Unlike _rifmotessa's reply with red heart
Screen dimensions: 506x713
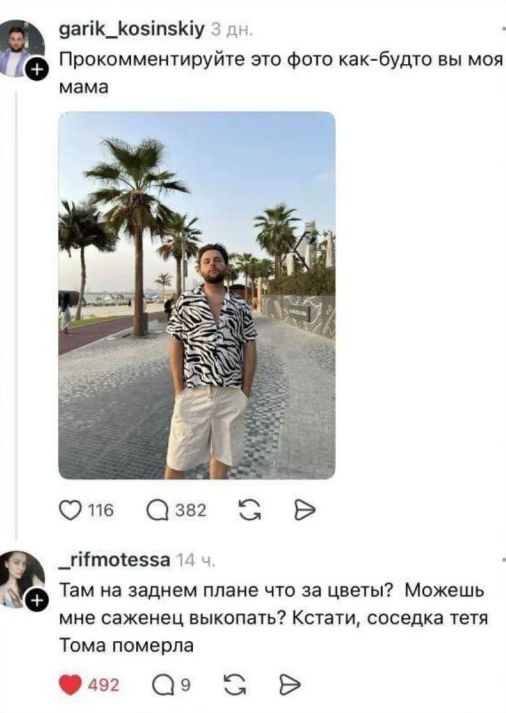coord(70,685)
